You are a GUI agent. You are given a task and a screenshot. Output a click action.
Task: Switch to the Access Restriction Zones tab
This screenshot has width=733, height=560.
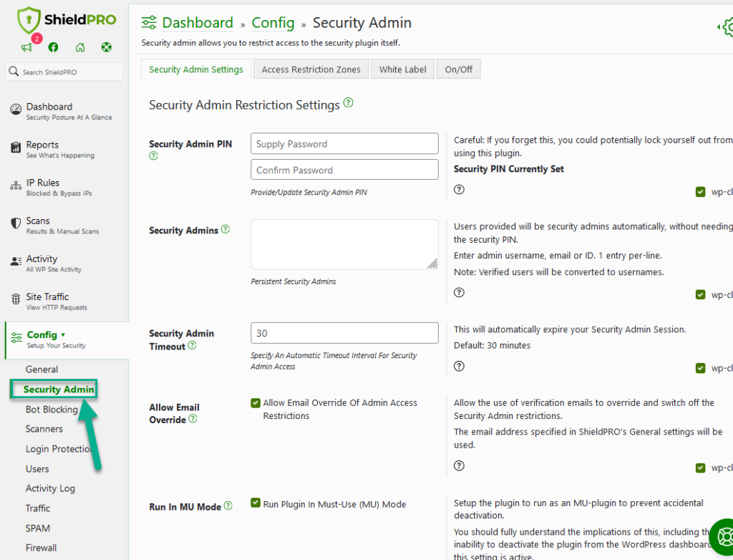311,69
